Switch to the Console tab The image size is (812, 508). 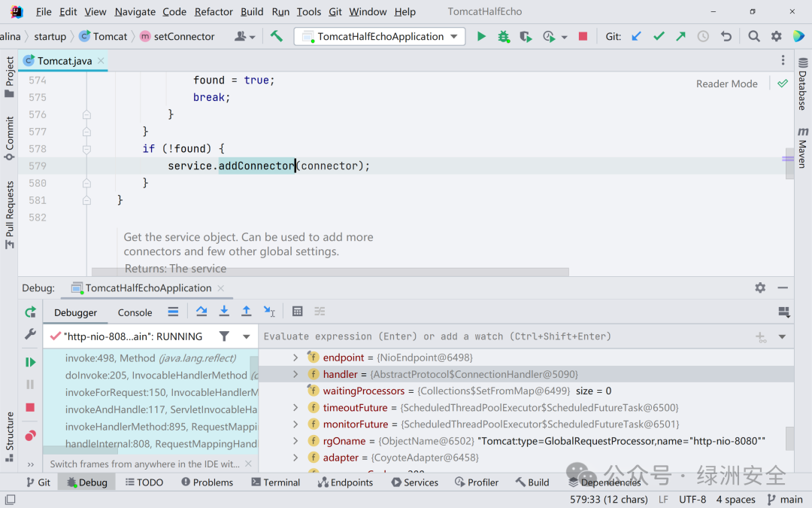135,312
